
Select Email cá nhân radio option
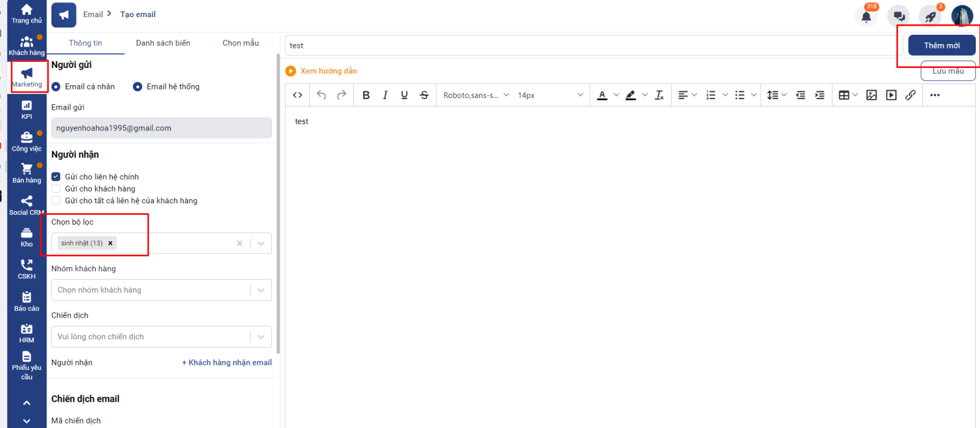56,87
